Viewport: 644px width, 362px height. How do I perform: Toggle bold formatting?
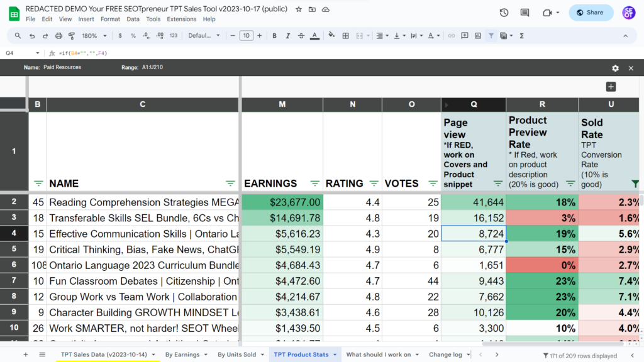[274, 36]
